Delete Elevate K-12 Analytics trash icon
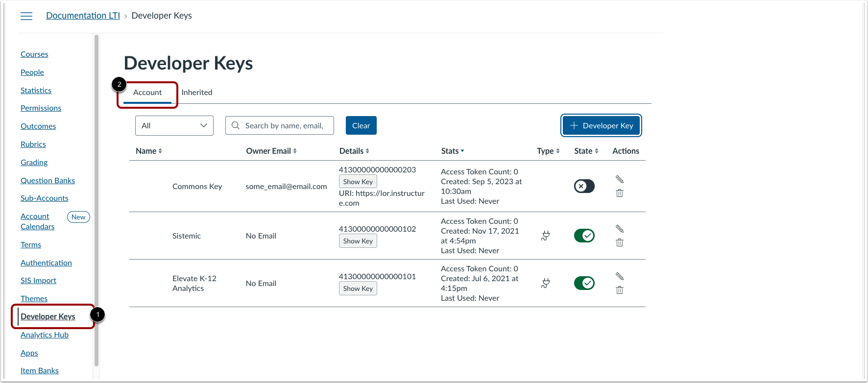Image resolution: width=868 pixels, height=383 pixels. [620, 290]
